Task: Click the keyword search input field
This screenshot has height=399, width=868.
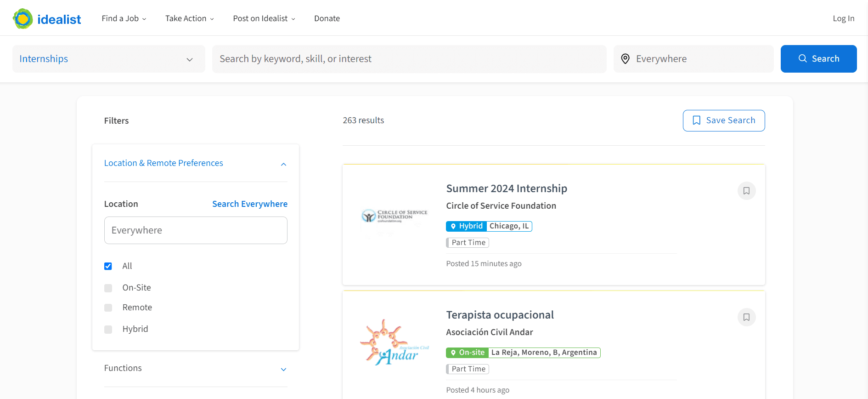Action: click(409, 59)
